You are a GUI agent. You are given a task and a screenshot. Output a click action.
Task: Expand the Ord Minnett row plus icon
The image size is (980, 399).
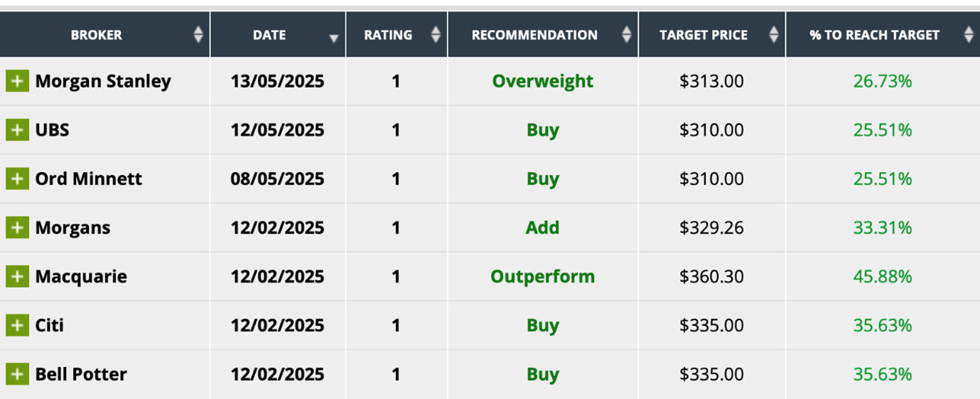coord(17,179)
